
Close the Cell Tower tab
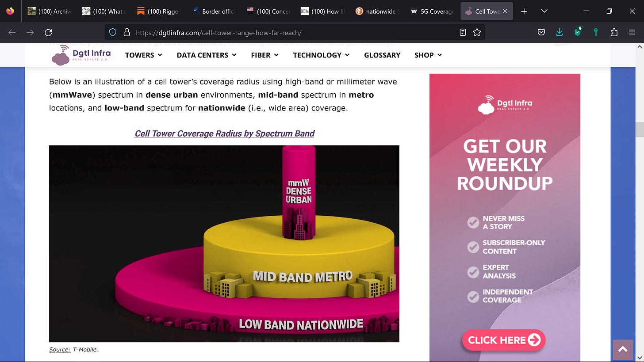tap(505, 11)
